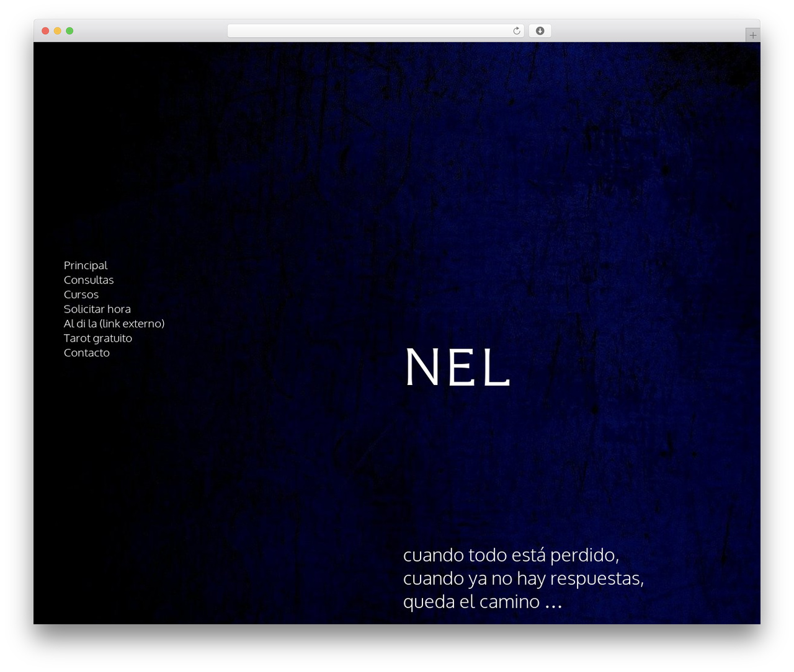Open the Consultas menu item
794x672 pixels.
[x=89, y=280]
